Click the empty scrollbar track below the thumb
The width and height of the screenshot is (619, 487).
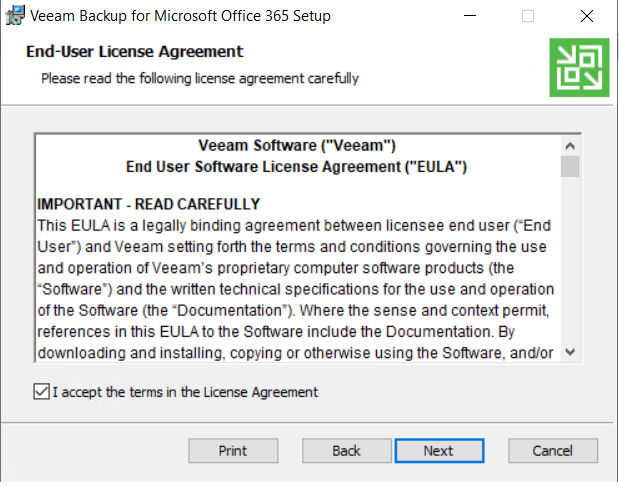(x=570, y=259)
